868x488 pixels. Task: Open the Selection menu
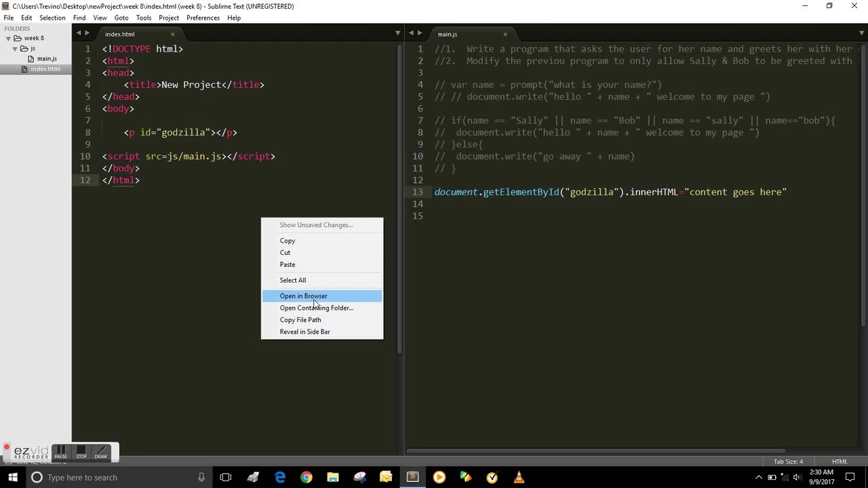click(52, 18)
